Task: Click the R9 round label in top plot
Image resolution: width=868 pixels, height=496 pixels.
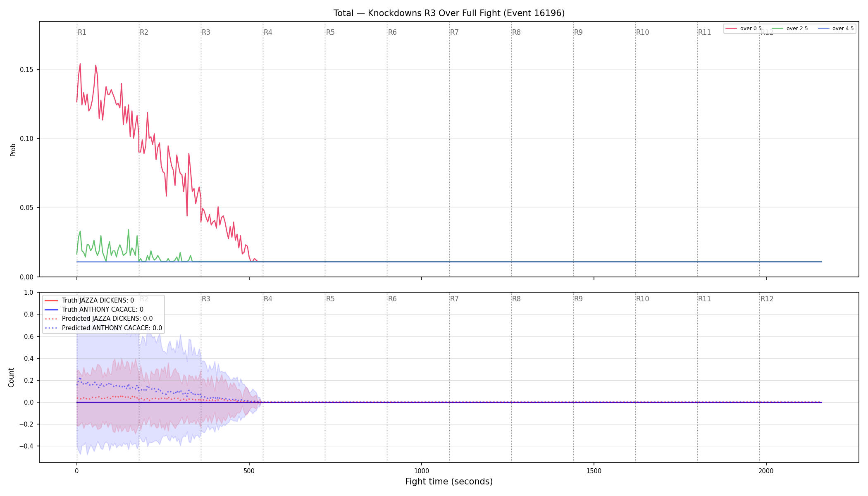Action: pyautogui.click(x=578, y=32)
